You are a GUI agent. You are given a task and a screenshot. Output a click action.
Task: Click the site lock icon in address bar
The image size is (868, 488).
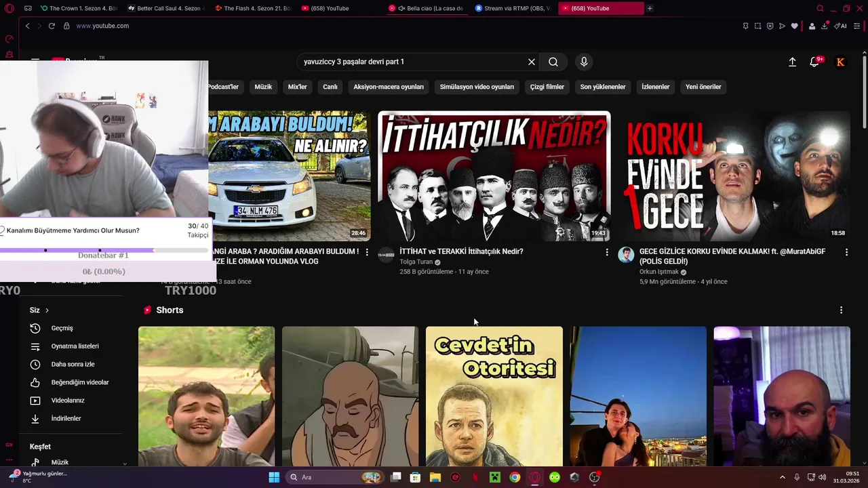[66, 26]
